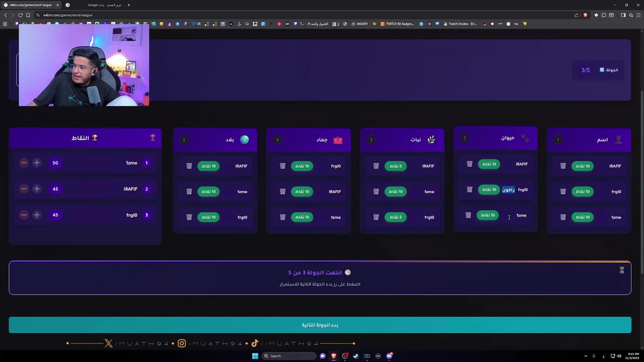Screen dimensions: 644x362
Task: Click frgl0's 10 نقاط badge in بلاد column
Action: click(208, 217)
